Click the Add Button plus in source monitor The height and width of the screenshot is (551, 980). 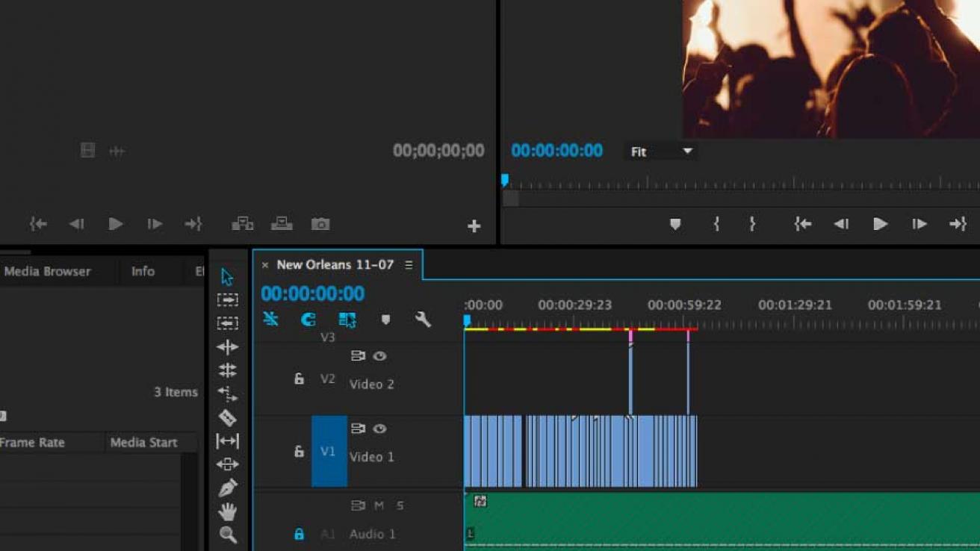coord(474,225)
